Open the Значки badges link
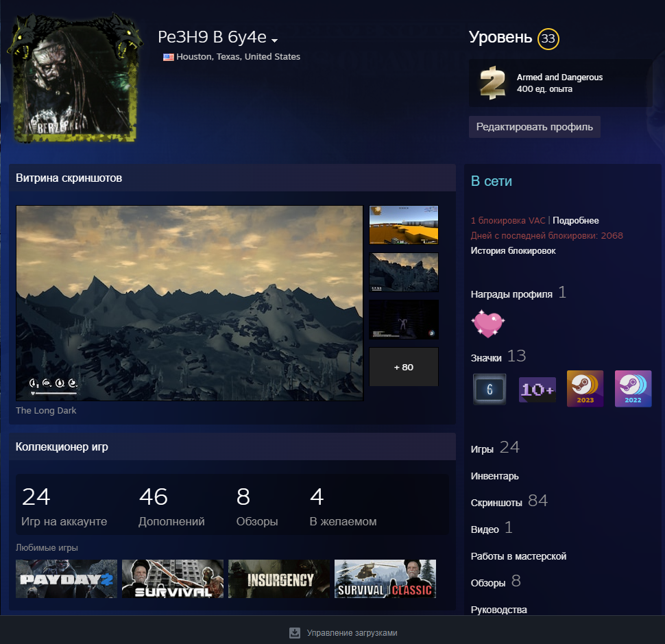This screenshot has width=665, height=644. [486, 358]
